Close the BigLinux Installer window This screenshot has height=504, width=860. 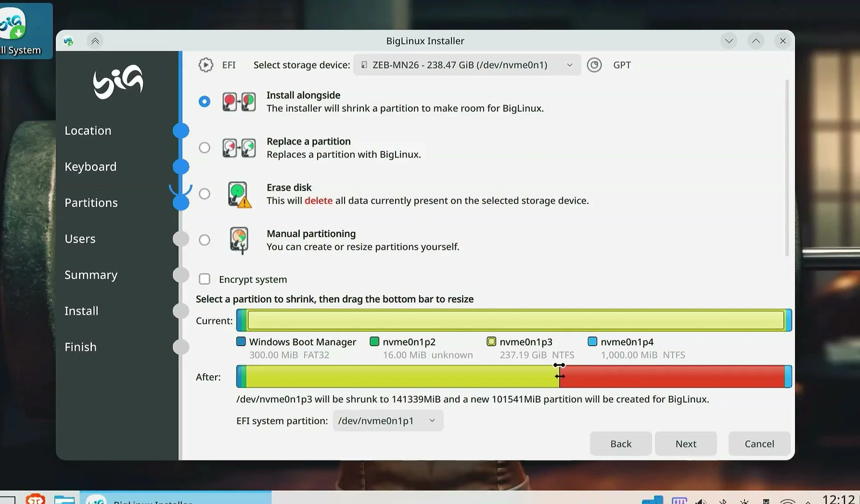[x=783, y=41]
